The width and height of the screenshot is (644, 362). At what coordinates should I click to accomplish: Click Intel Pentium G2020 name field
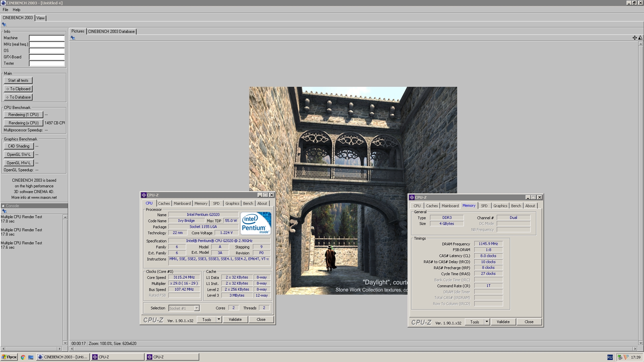point(203,215)
